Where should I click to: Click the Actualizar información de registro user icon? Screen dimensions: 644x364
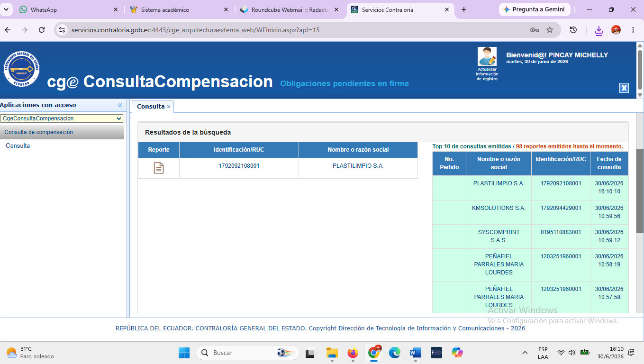point(487,56)
